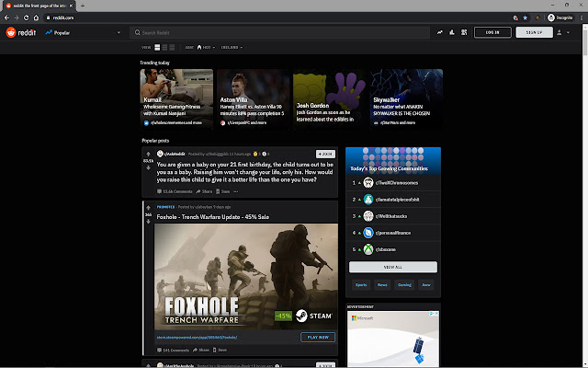Open the third-ranked growing community
Image resolution: width=588 pixels, height=368 pixels.
coord(393,216)
